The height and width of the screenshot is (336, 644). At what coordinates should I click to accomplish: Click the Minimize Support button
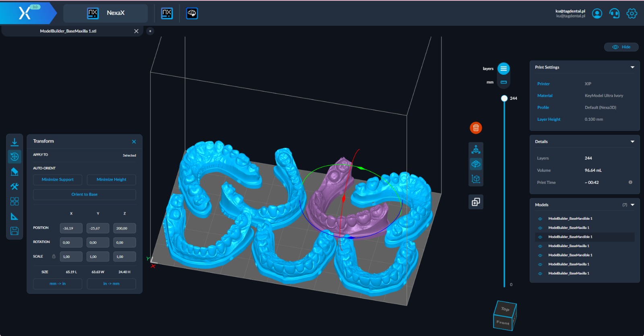58,179
